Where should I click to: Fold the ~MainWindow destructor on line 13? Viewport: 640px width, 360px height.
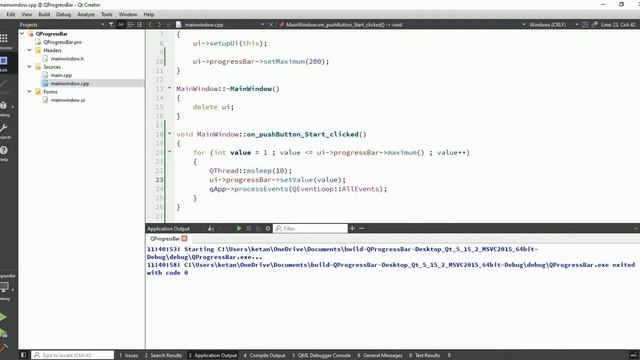click(169, 88)
